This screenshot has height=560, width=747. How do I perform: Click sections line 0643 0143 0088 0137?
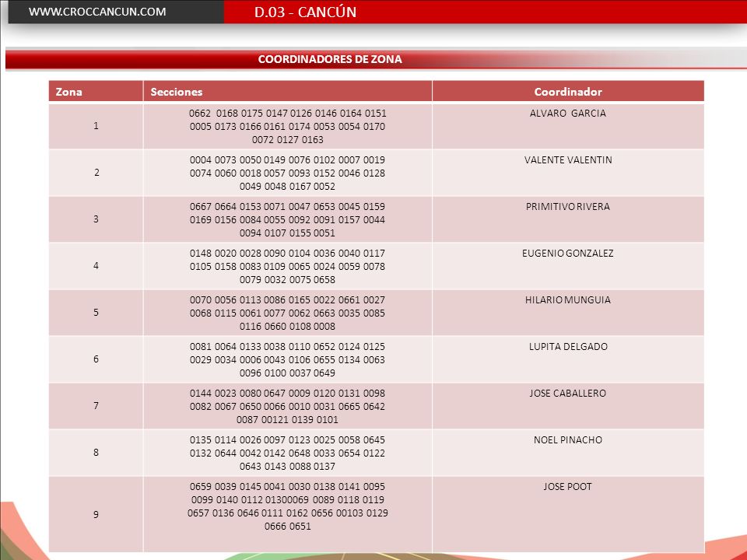(x=288, y=467)
